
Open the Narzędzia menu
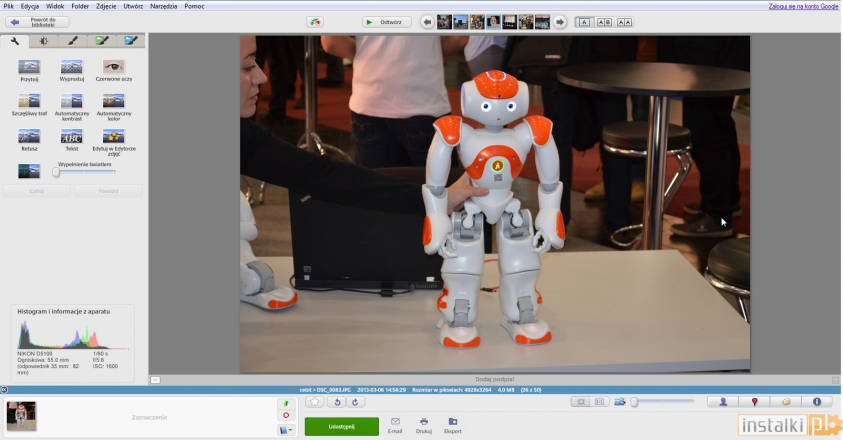tap(163, 6)
